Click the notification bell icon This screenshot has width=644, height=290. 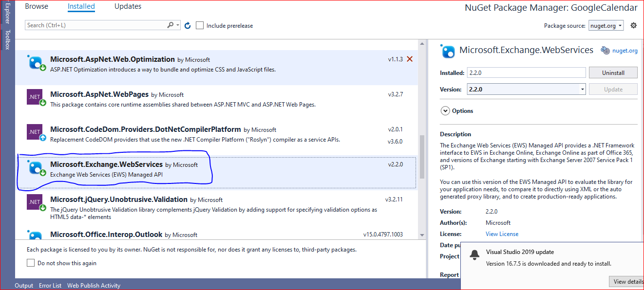pos(474,255)
